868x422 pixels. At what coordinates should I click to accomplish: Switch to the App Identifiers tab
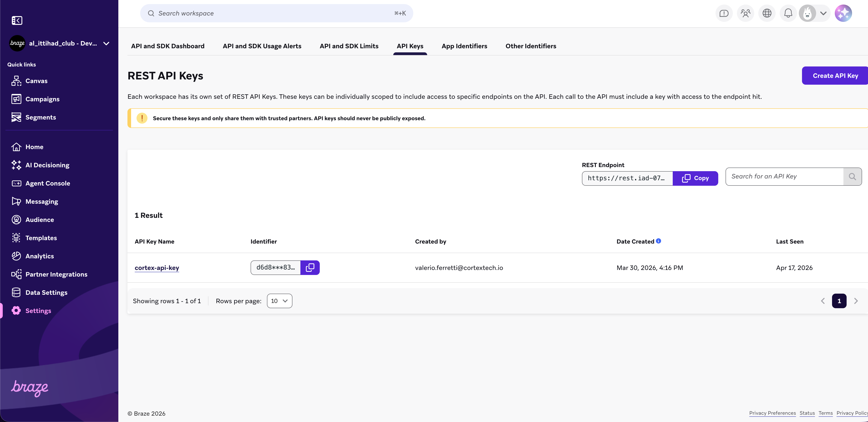[464, 46]
